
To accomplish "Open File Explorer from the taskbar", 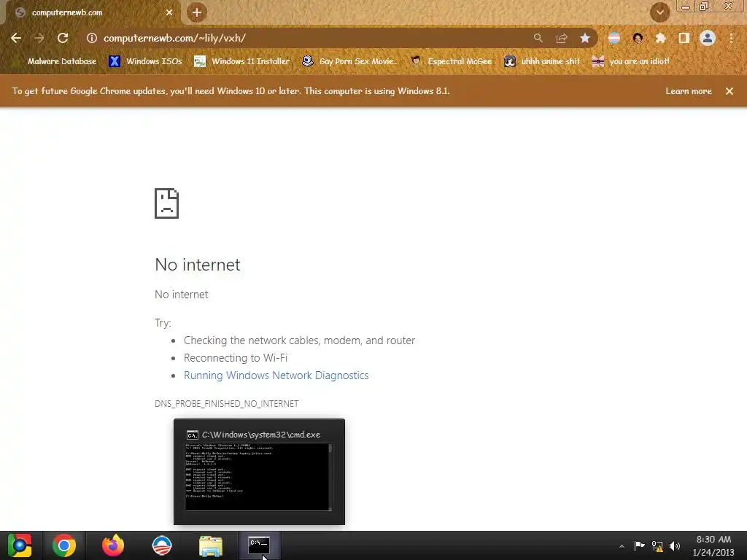I will tap(211, 545).
